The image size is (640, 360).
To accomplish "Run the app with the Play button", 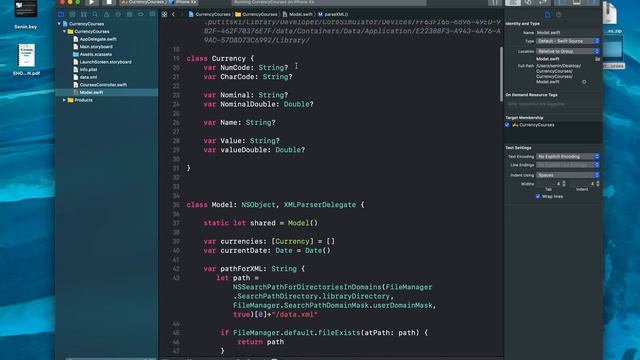I will click(91, 2).
